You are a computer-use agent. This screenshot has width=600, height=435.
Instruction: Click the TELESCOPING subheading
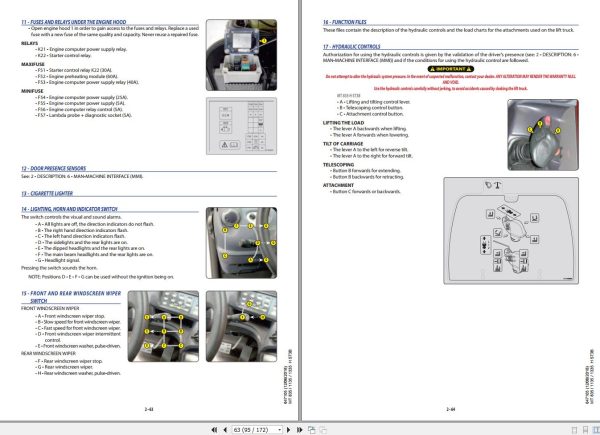click(338, 165)
